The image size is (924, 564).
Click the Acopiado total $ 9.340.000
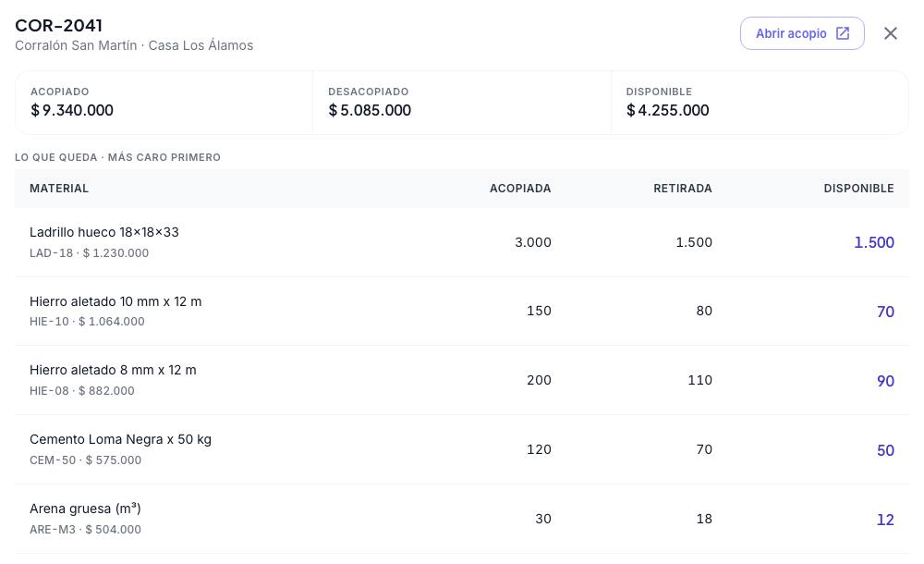point(72,110)
